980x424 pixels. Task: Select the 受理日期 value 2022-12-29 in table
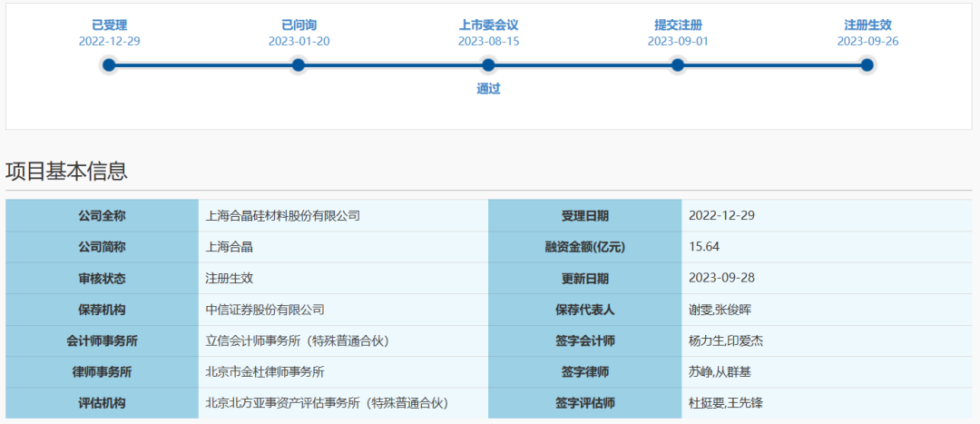(x=722, y=216)
